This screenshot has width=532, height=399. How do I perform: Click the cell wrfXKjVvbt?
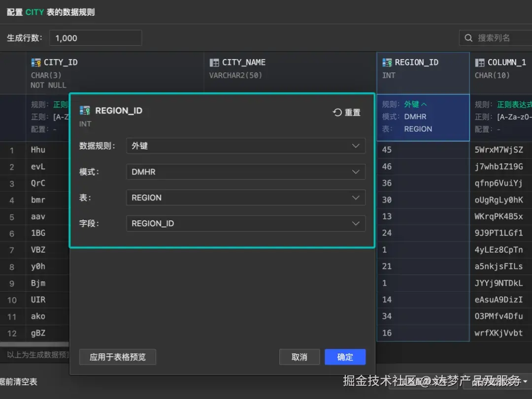click(x=501, y=333)
